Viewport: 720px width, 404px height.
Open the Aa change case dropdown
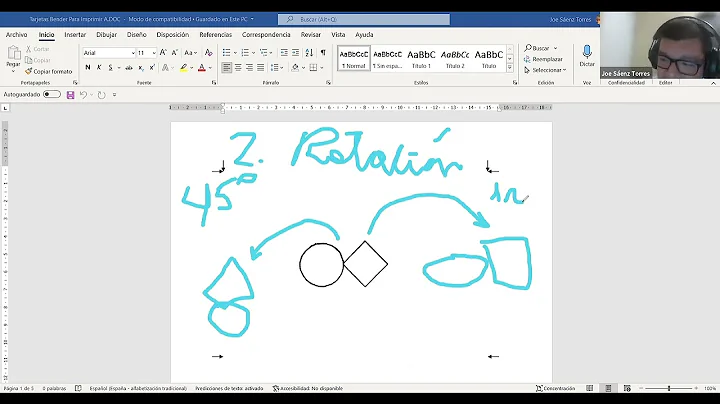pos(191,53)
